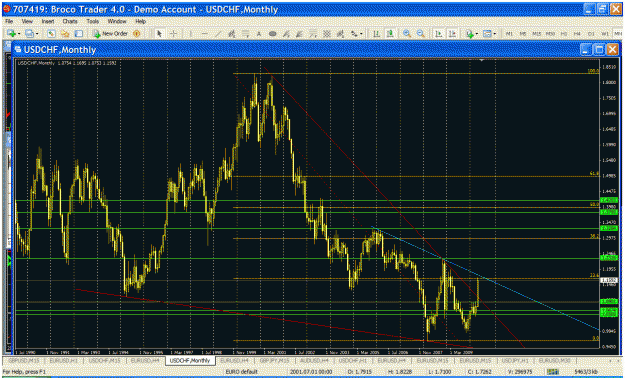Toggle Auto Scroll of the chart

click(439, 34)
